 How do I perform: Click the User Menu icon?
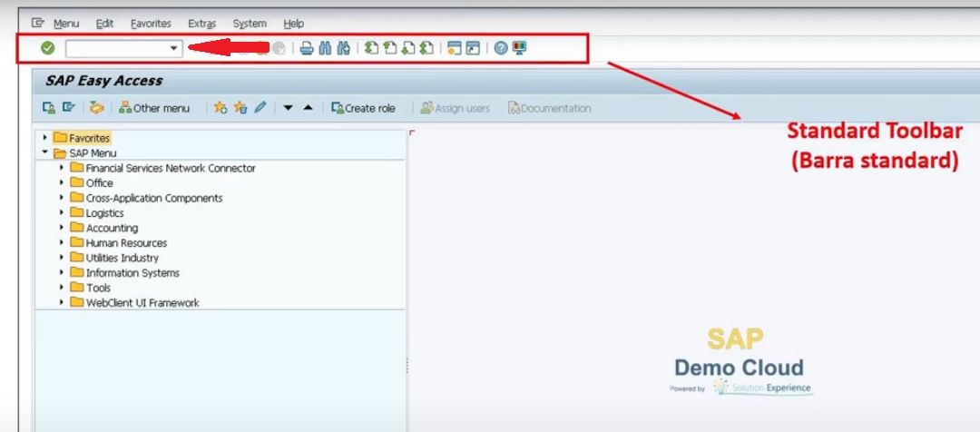(49, 108)
